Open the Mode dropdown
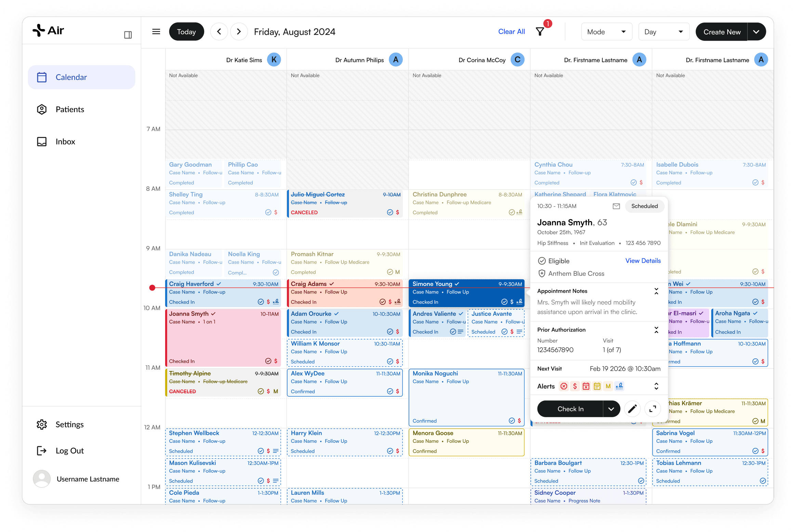The width and height of the screenshot is (796, 532). (x=607, y=32)
